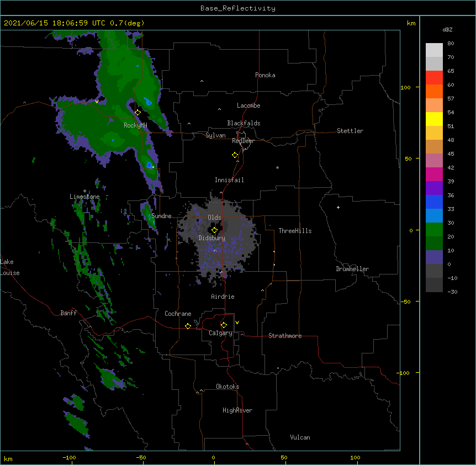Click the yellow V marker east of Calgary

[x=237, y=323]
